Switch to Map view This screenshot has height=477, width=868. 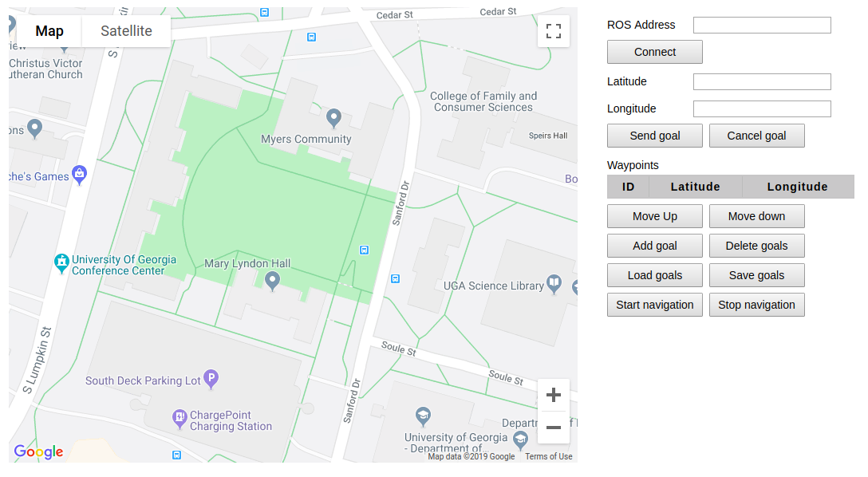[49, 31]
